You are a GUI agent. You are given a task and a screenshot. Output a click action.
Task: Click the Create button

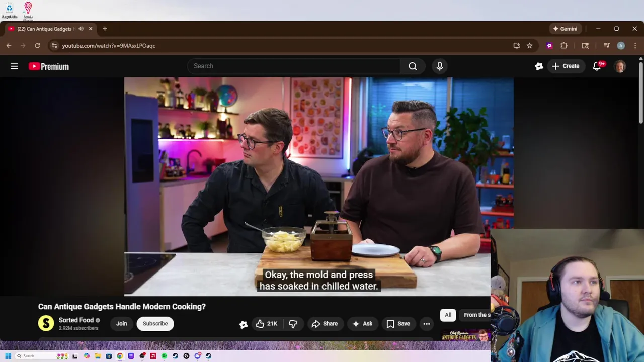coord(566,66)
